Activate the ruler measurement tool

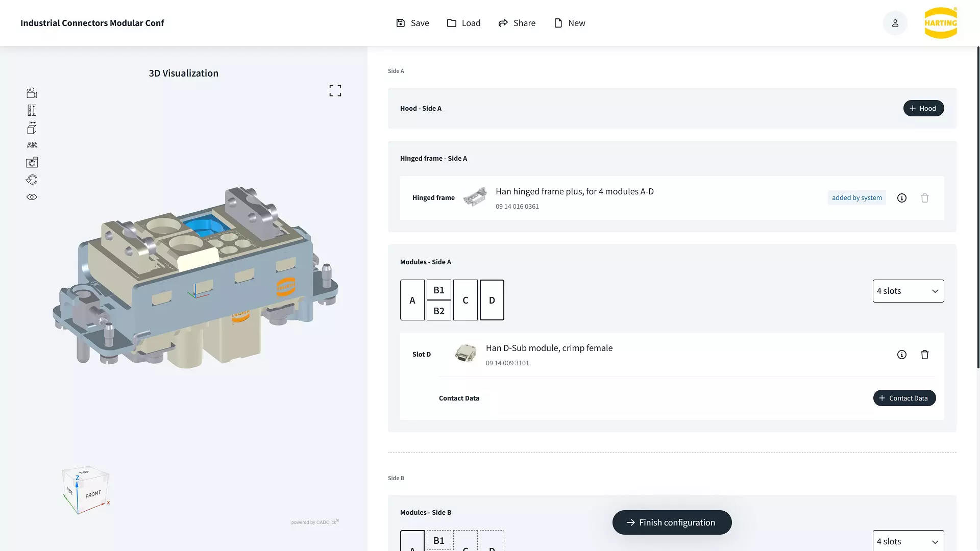point(32,110)
